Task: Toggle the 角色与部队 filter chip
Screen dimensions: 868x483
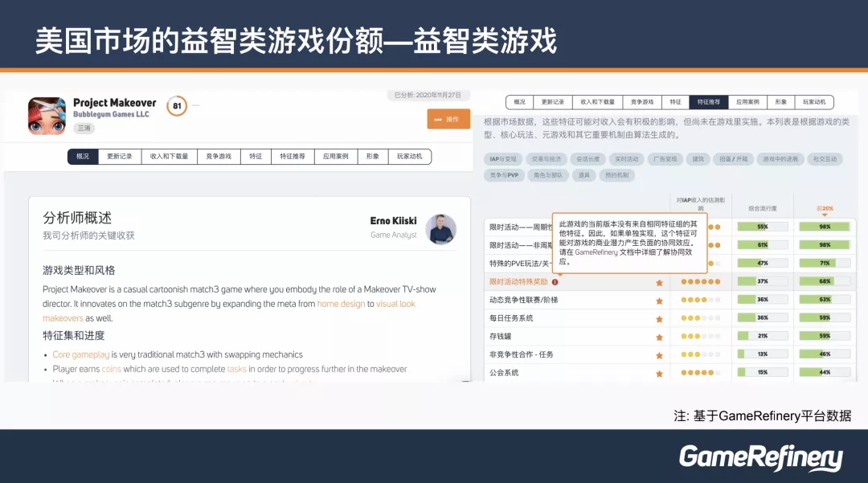Action: coord(548,175)
